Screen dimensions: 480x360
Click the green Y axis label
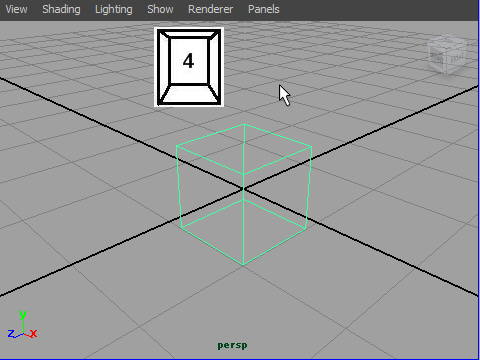click(x=23, y=314)
